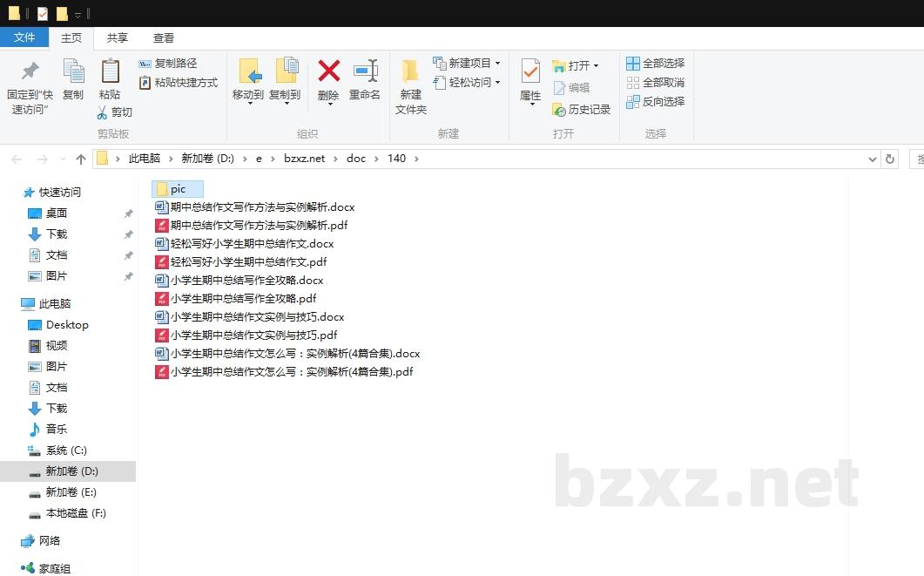Click the Cut scissors icon

(x=103, y=112)
